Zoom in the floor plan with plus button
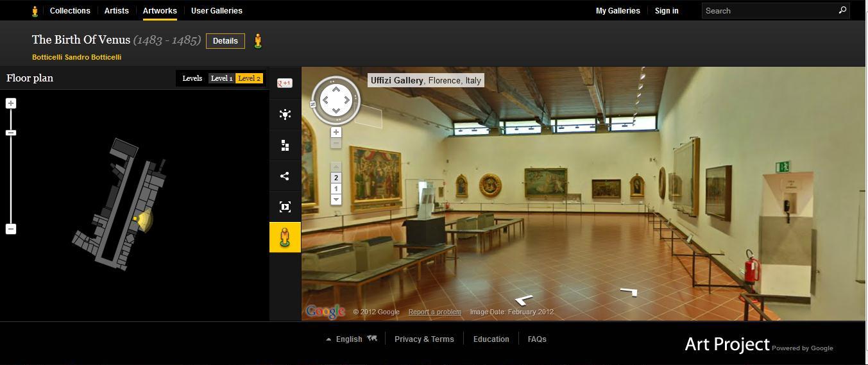 (x=11, y=103)
